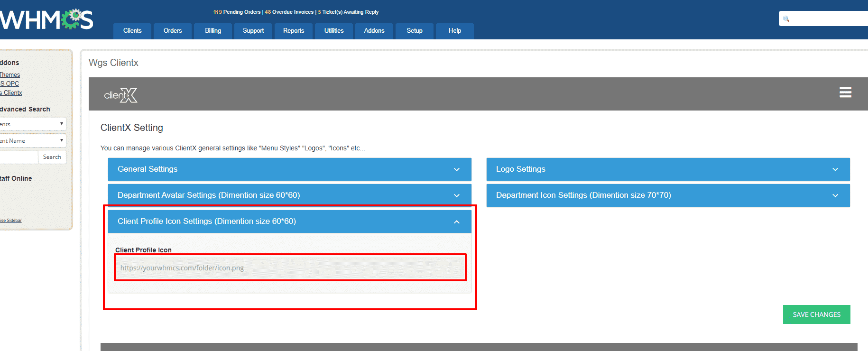Open Clientx link in sidebar
868x351 pixels.
(x=12, y=93)
